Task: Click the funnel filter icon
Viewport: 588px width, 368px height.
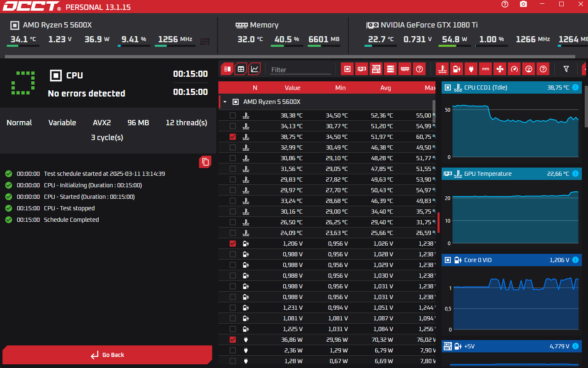Action: tap(566, 69)
